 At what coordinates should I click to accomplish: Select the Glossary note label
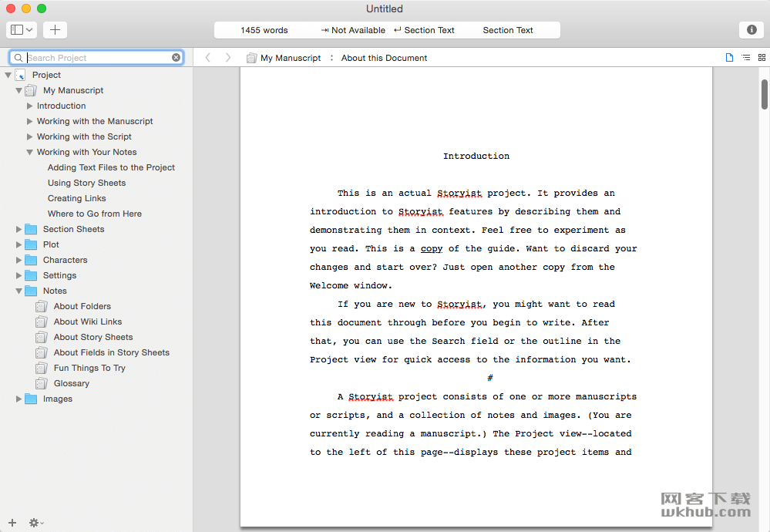[72, 384]
